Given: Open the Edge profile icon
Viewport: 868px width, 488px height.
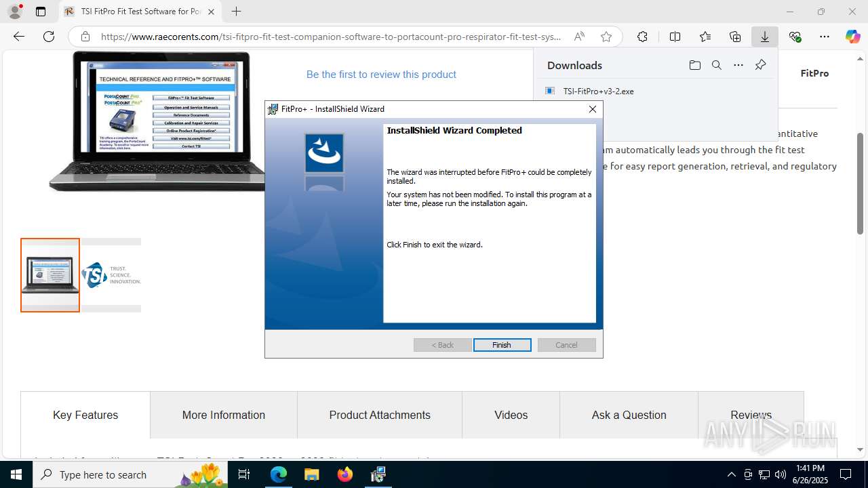Looking at the screenshot, I should click(x=15, y=12).
